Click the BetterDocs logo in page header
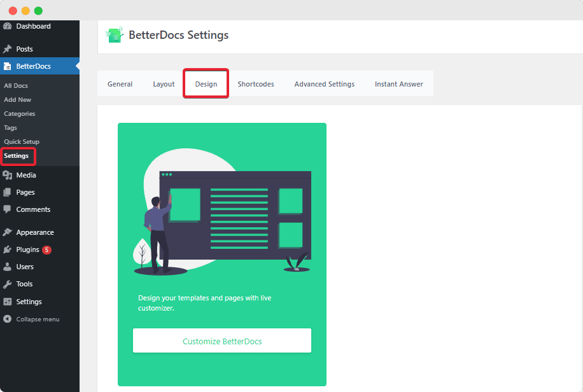583x392 pixels. tap(115, 34)
